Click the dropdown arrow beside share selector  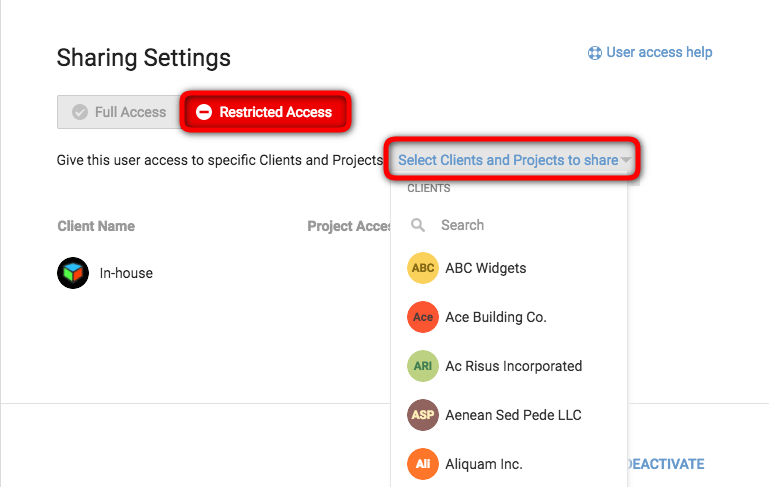click(625, 160)
